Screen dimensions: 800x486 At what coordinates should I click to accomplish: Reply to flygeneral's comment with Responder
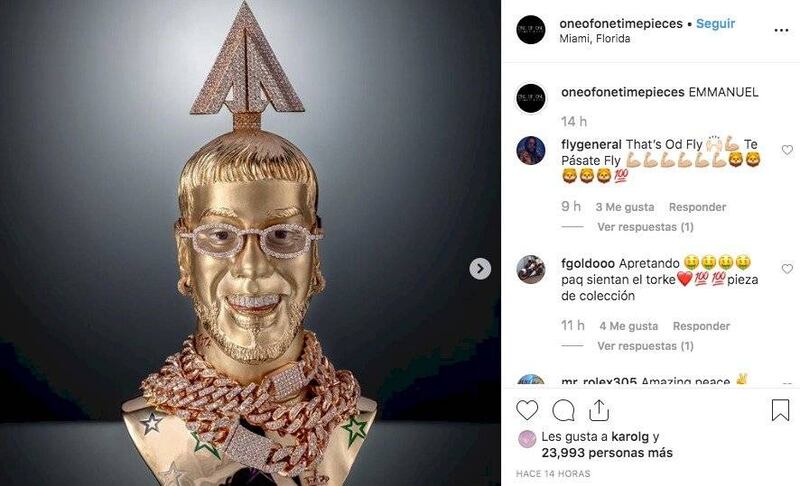pyautogui.click(x=697, y=207)
